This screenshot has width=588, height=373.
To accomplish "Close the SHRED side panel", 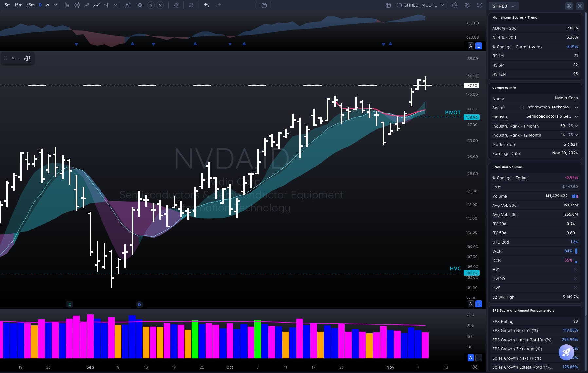I will [x=580, y=6].
